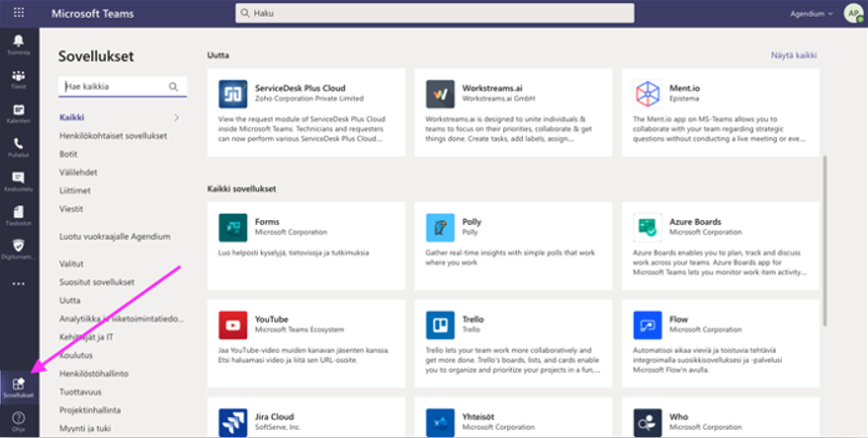Viewport: 868px width, 438px height.
Task: Open the Agendium tenant dropdown
Action: (x=811, y=14)
